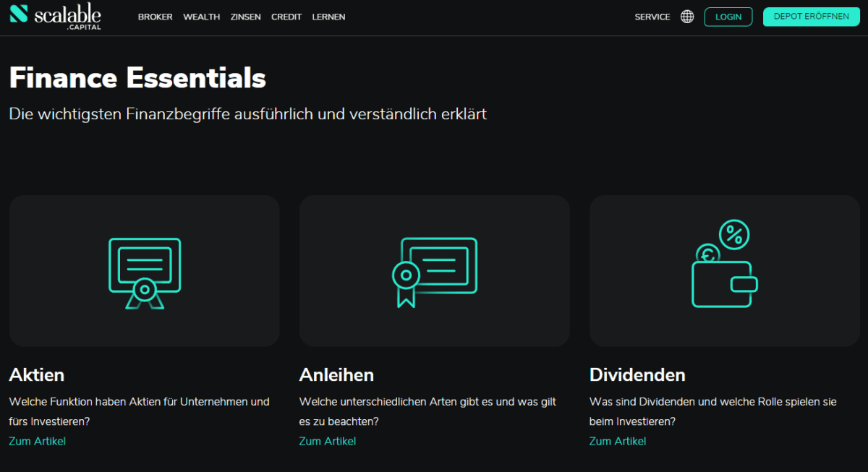The width and height of the screenshot is (868, 472).
Task: Open Zum Artikel under Anleihen
Action: click(327, 441)
